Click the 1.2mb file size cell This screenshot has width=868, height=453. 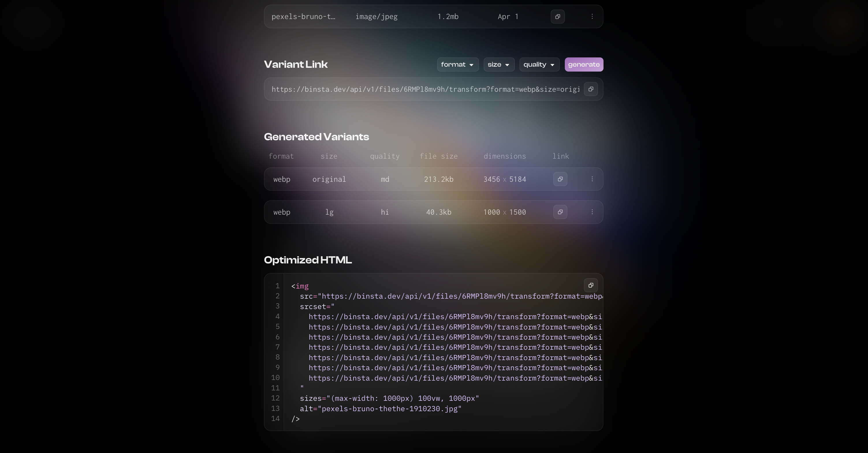click(x=448, y=16)
